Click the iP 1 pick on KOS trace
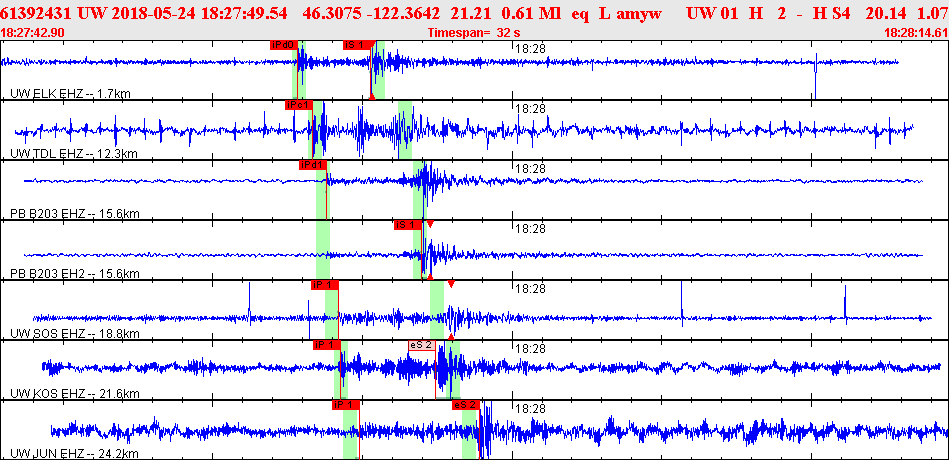Viewport: 949px width, 460px height. 327,345
